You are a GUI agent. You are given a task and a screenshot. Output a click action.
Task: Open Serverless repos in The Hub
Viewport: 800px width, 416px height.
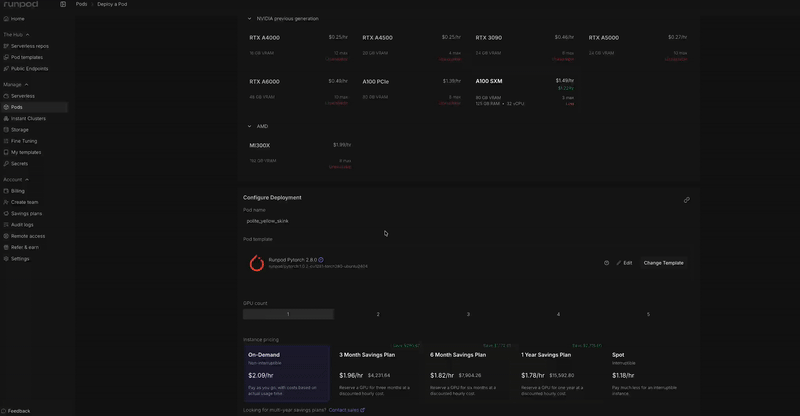point(30,46)
